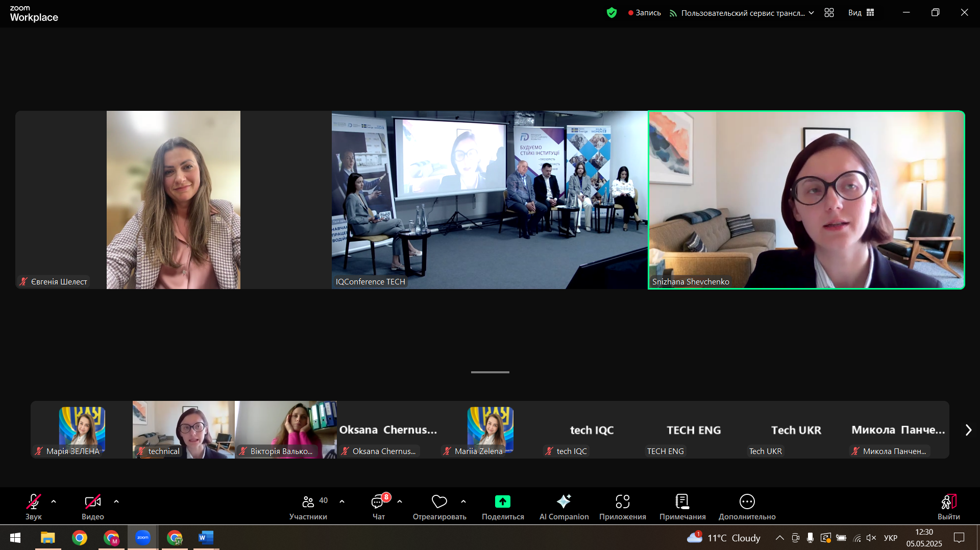
Task: Open Приложения apps panel
Action: pyautogui.click(x=623, y=507)
